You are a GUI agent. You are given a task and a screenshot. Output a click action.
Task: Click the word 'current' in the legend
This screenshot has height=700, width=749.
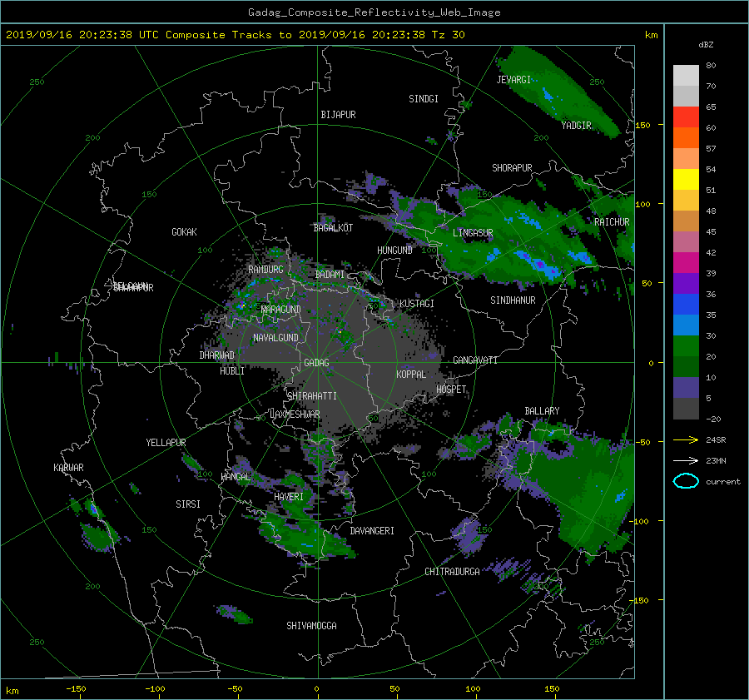[x=722, y=482]
